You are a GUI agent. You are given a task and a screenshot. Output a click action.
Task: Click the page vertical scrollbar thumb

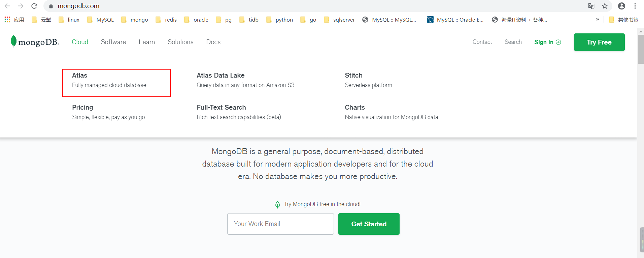click(641, 49)
